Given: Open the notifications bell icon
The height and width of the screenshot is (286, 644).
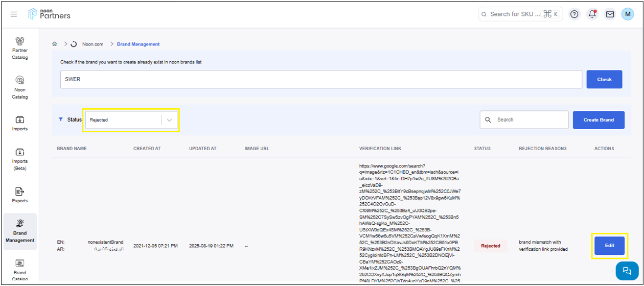Looking at the screenshot, I should click(x=592, y=14).
